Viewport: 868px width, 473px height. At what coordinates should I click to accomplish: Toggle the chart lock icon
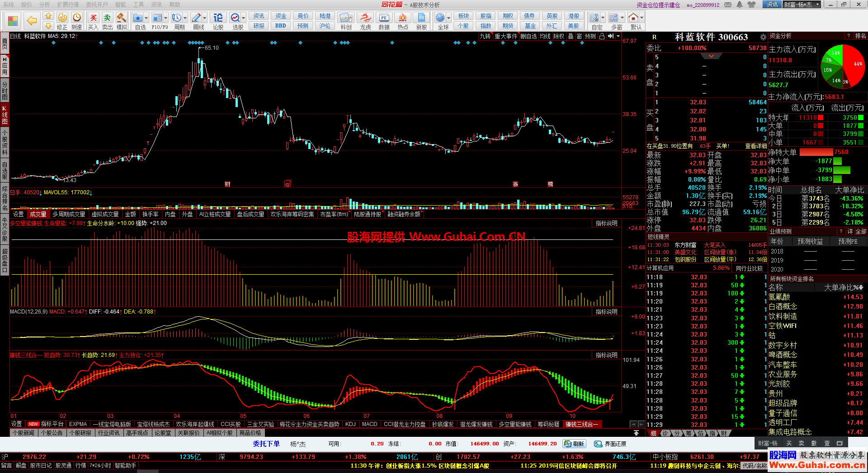[x=602, y=36]
